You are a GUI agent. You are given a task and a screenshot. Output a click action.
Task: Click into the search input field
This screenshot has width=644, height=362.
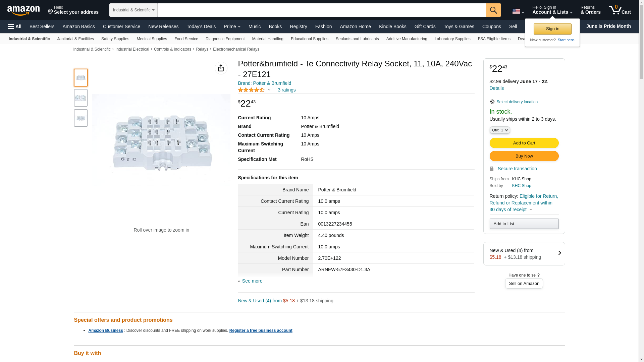[x=321, y=10]
